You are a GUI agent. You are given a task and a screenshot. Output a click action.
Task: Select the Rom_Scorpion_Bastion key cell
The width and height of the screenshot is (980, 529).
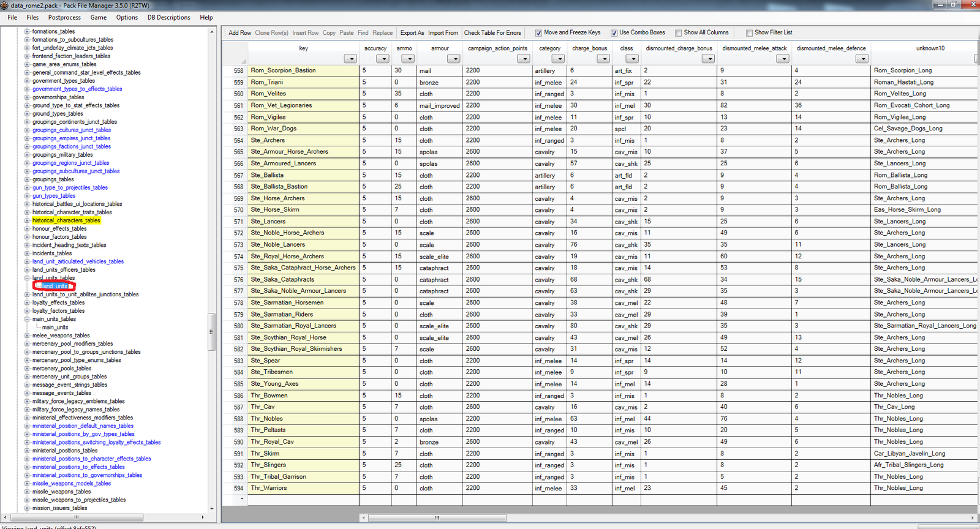(x=304, y=71)
